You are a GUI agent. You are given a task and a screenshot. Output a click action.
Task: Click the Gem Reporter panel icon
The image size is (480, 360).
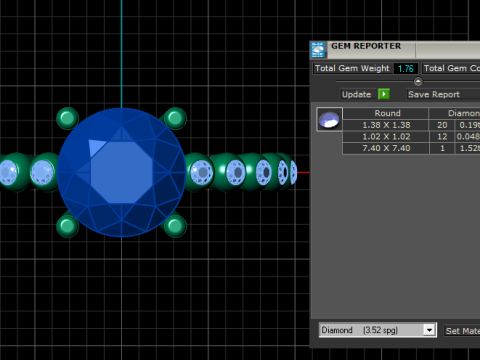point(318,50)
